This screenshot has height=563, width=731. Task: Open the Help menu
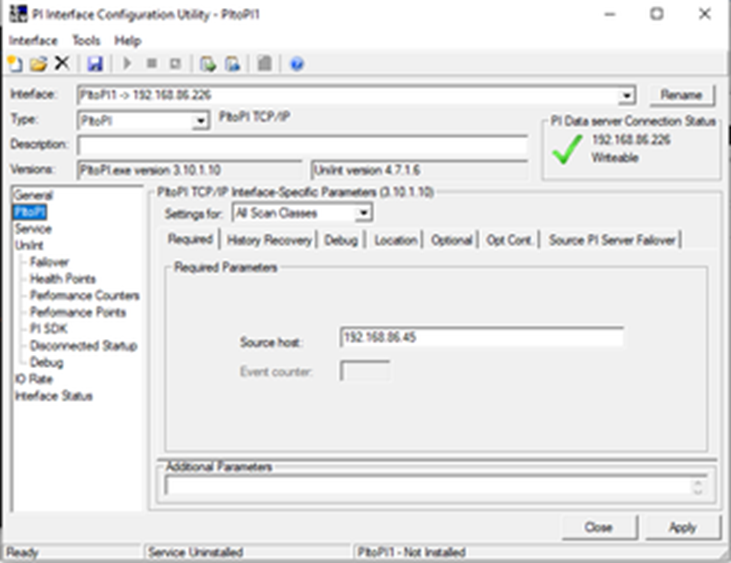coord(128,41)
